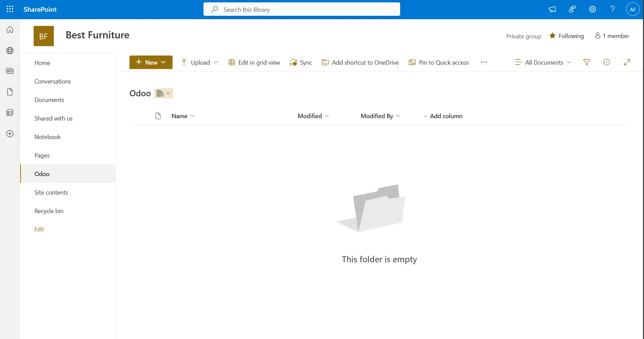Click the Edit navigation link
Screen dimensions: 644x339
[x=39, y=229]
